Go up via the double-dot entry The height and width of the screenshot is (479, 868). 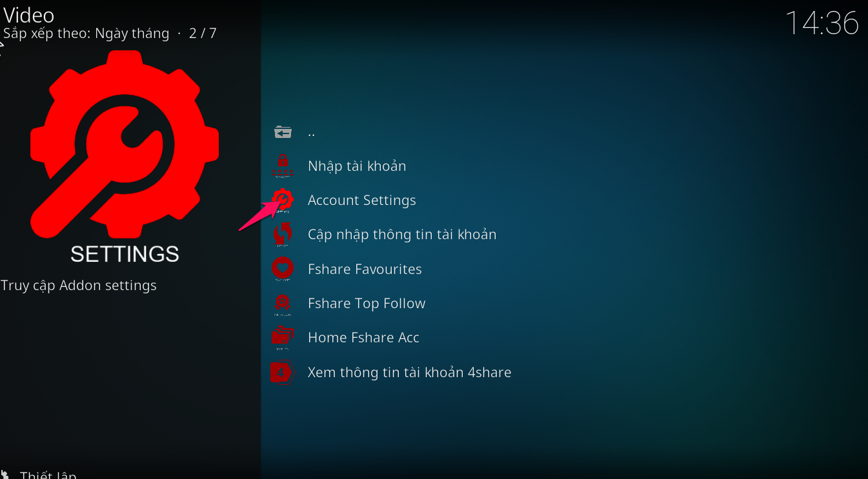coord(311,132)
